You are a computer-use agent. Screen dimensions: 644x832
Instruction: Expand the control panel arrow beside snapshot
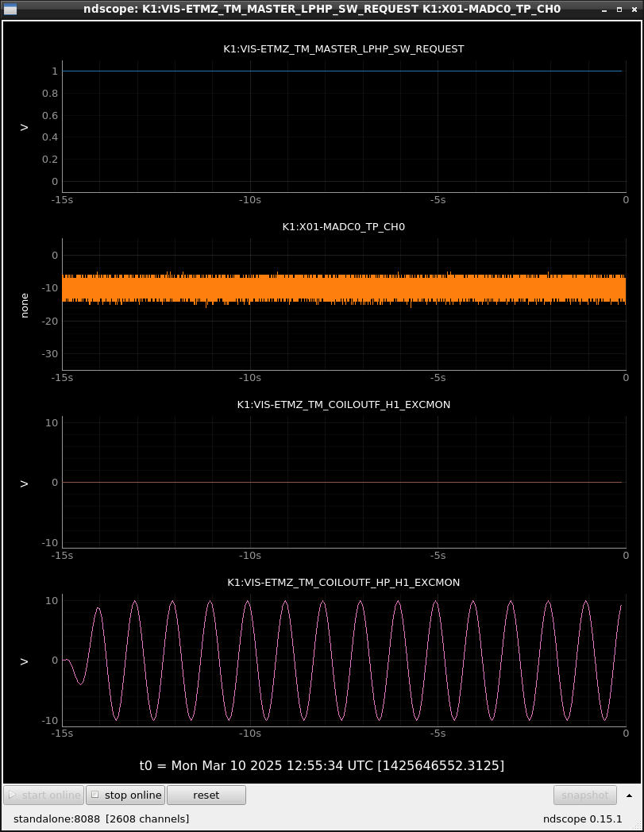click(629, 795)
